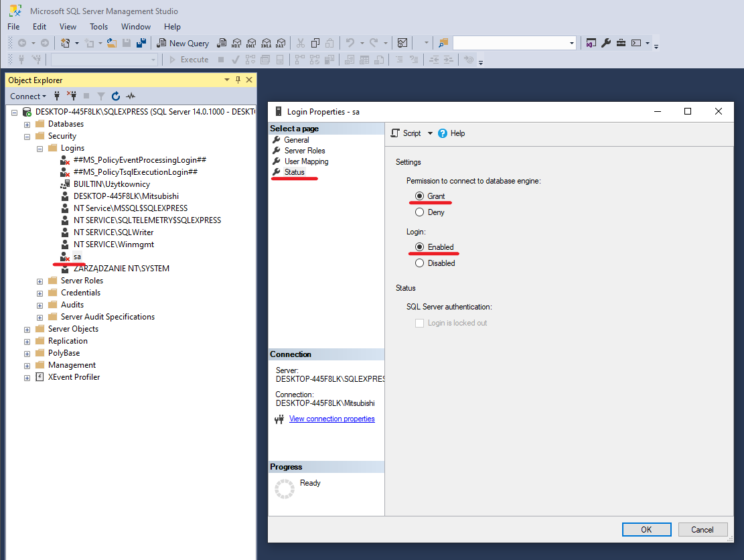744x560 pixels.
Task: Select the Disabled login radio button
Action: [419, 263]
